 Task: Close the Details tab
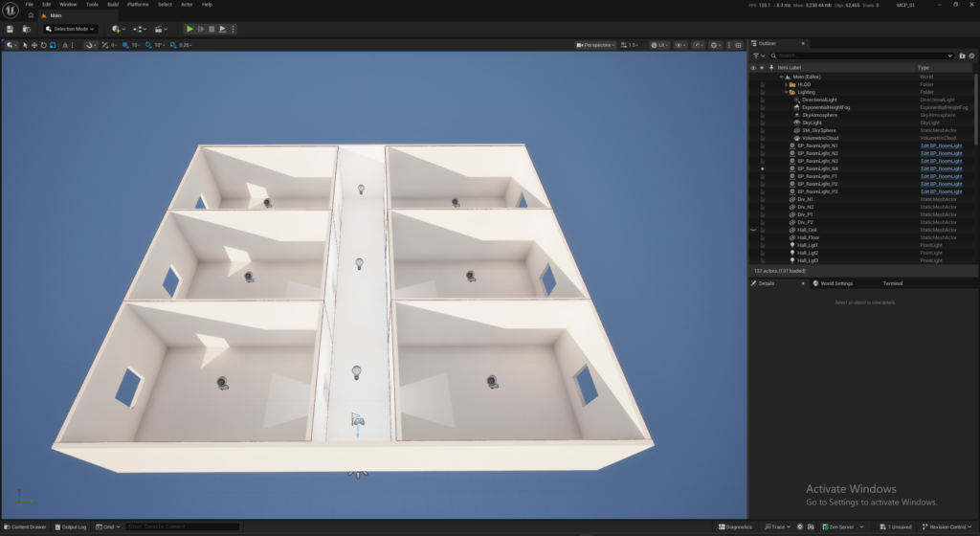point(803,283)
